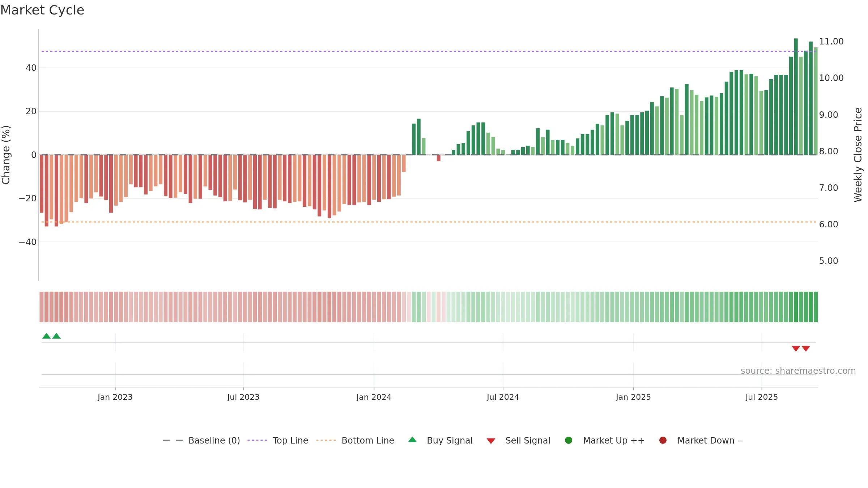Click the 6.00 price tick label
This screenshot has width=868, height=488.
pyautogui.click(x=829, y=224)
